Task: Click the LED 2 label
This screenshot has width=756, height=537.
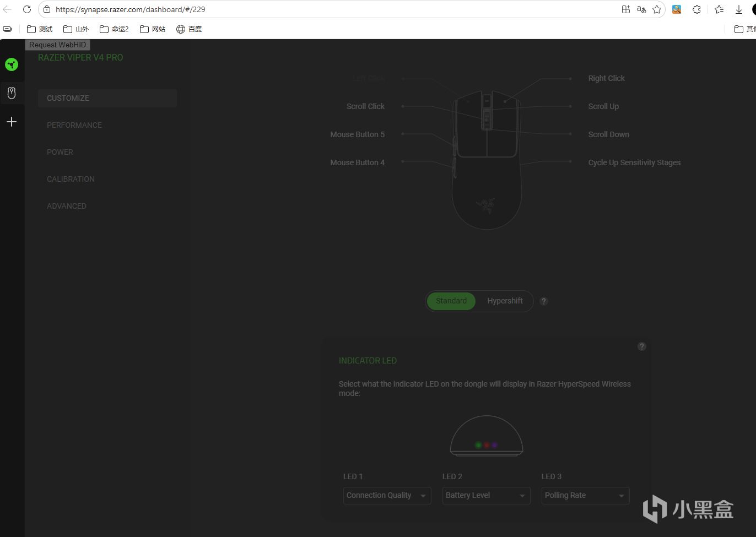Action: 452,476
